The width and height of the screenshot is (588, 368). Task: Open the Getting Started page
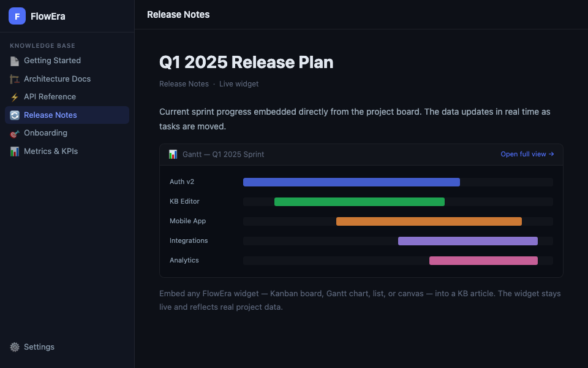click(x=52, y=61)
